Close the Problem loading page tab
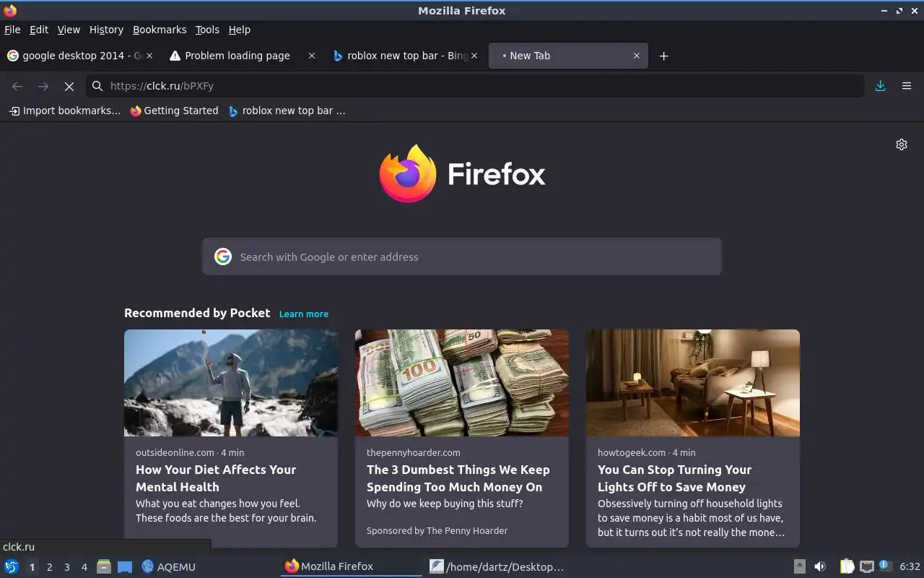The image size is (924, 578). [312, 56]
